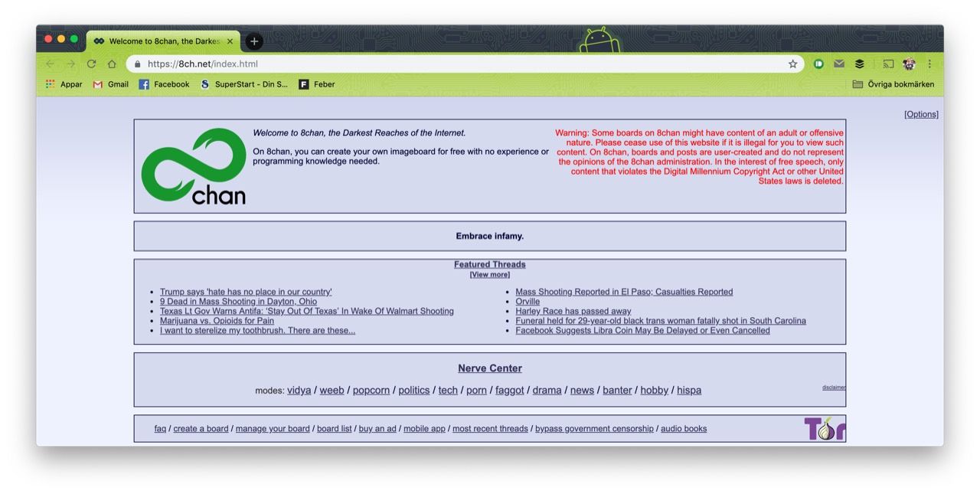This screenshot has width=980, height=494.
Task: Open the Chrome three-dot menu
Action: (929, 64)
